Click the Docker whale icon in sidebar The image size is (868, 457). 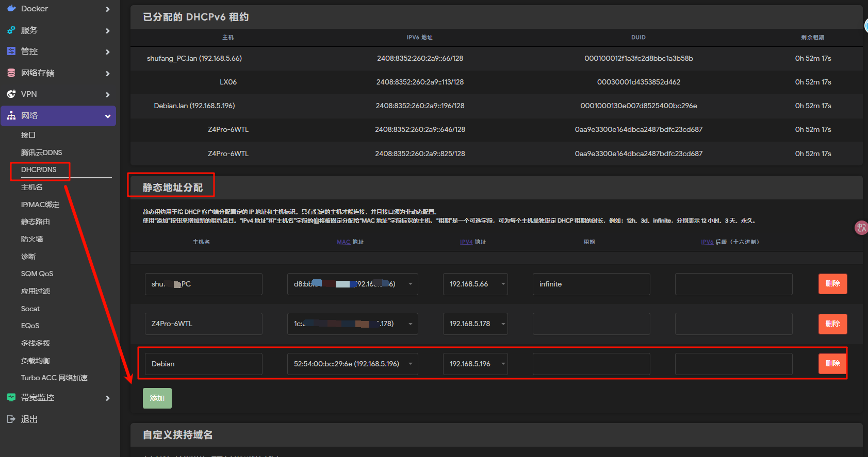tap(11, 9)
